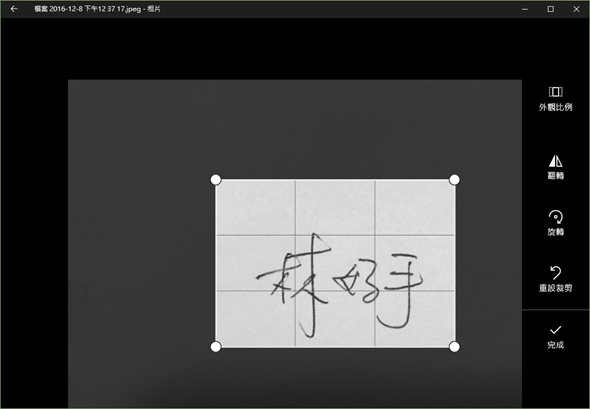Click the handwritten signature inside crop area
Image resolution: width=590 pixels, height=409 pixels.
[340, 285]
